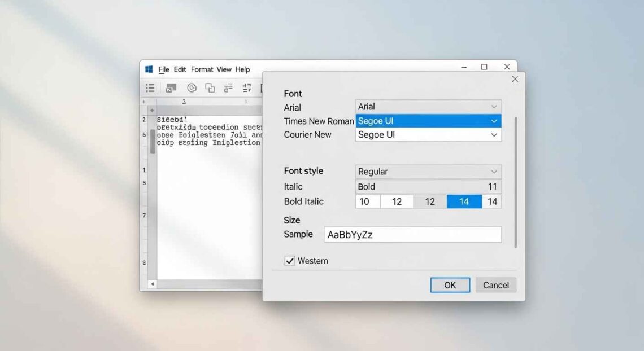The height and width of the screenshot is (351, 644).
Task: Click the overlapping squares copy icon
Action: [210, 87]
